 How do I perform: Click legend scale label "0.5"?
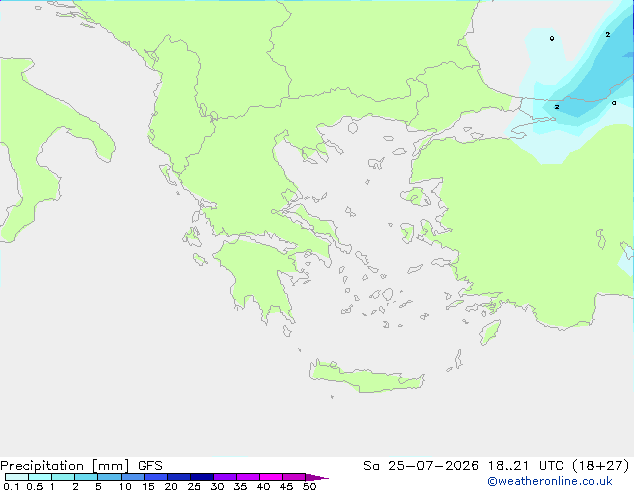click(34, 486)
